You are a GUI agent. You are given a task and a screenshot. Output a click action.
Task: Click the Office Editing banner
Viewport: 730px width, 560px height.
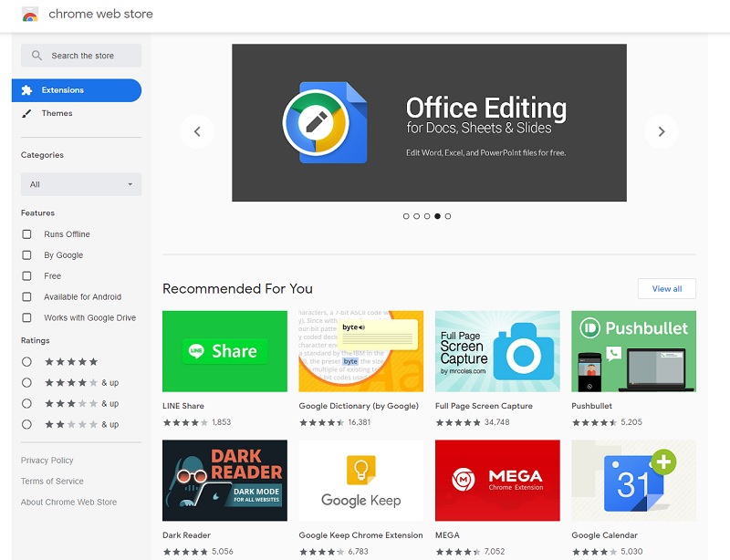pos(429,123)
